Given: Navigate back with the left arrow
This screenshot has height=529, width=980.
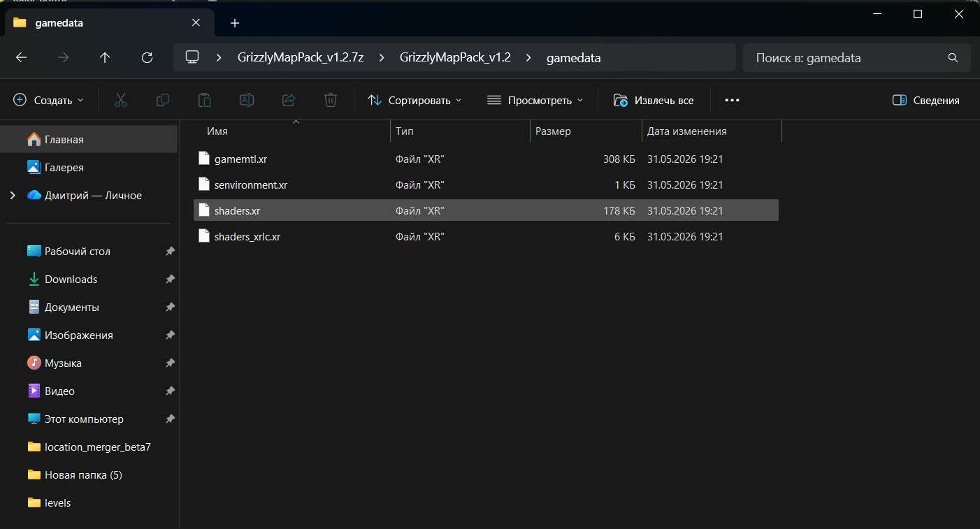Looking at the screenshot, I should pos(21,58).
